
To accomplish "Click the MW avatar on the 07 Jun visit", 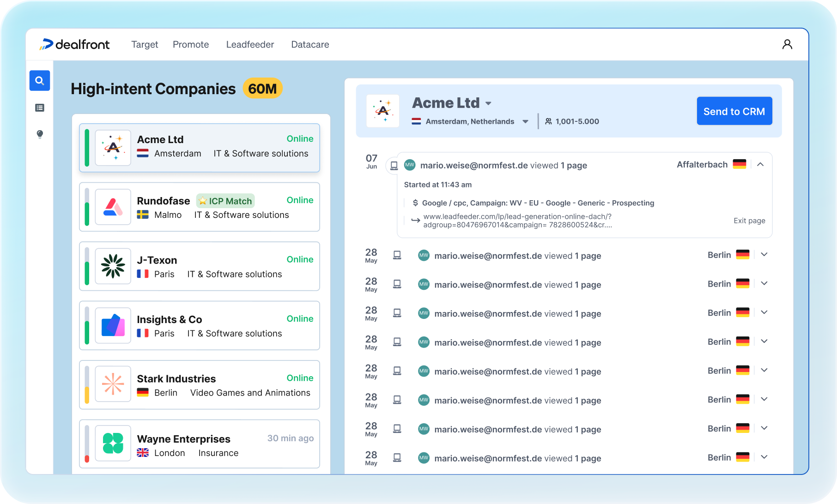I will pyautogui.click(x=410, y=165).
